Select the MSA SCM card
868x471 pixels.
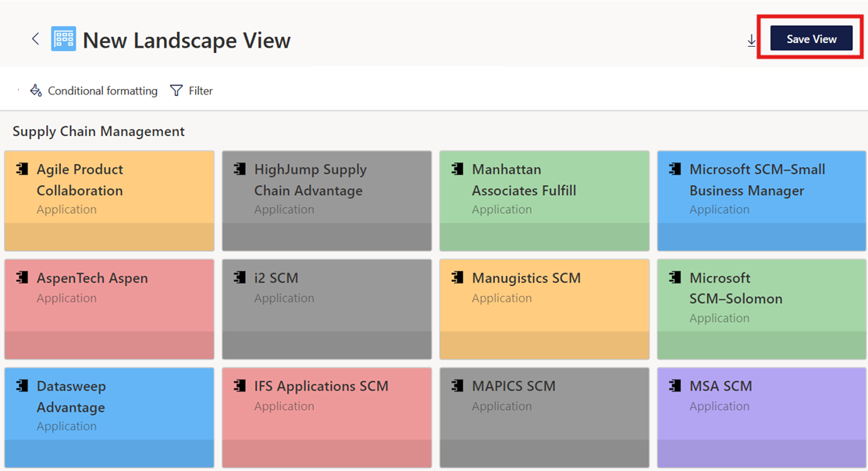point(762,418)
